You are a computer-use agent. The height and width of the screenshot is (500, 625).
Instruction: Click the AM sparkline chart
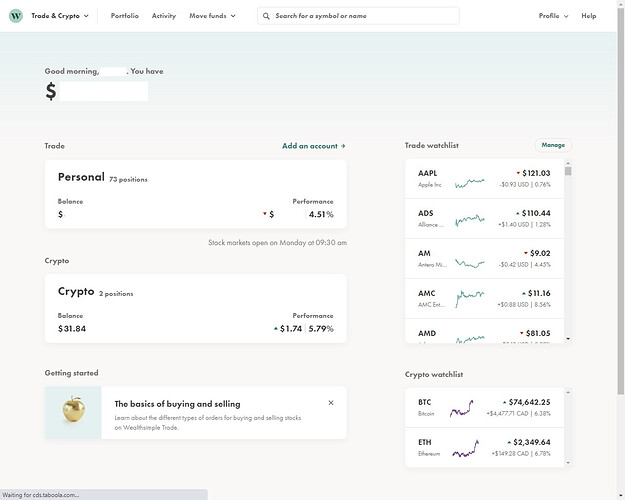(x=470, y=264)
